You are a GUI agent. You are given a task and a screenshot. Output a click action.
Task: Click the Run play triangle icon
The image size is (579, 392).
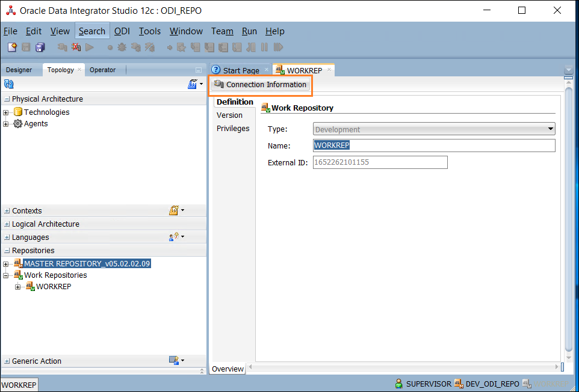pyautogui.click(x=90, y=47)
